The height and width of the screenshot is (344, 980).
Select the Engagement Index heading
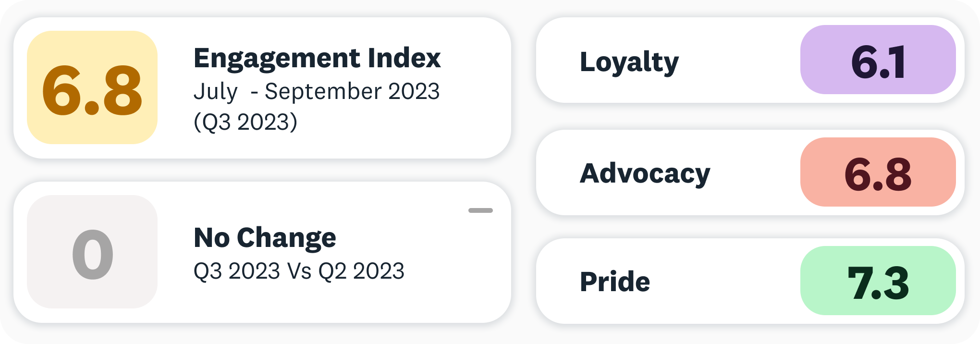317,59
